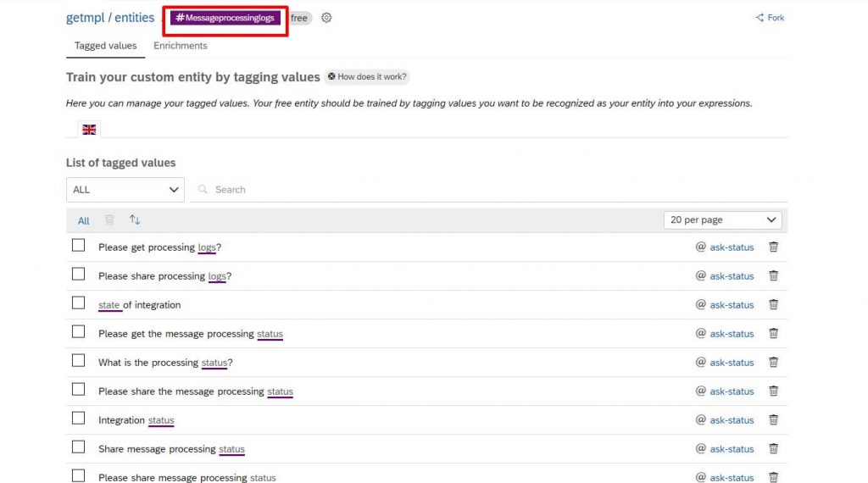
Task: Check 'Please get the message processing status' checkbox
Action: tap(79, 331)
